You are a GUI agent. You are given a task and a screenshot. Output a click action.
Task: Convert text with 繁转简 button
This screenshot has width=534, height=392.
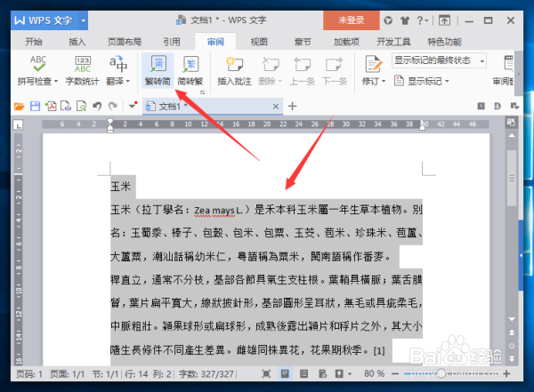pyautogui.click(x=158, y=71)
